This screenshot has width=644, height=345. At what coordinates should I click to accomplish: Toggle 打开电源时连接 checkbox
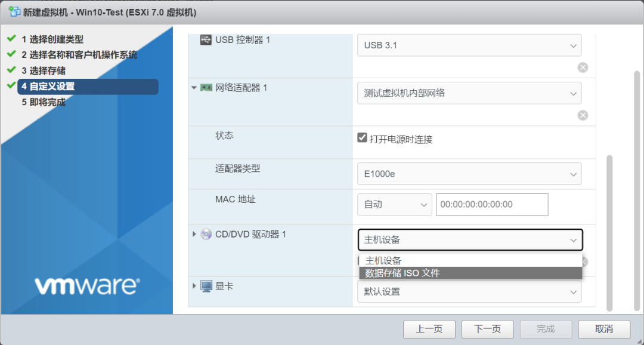pyautogui.click(x=362, y=138)
